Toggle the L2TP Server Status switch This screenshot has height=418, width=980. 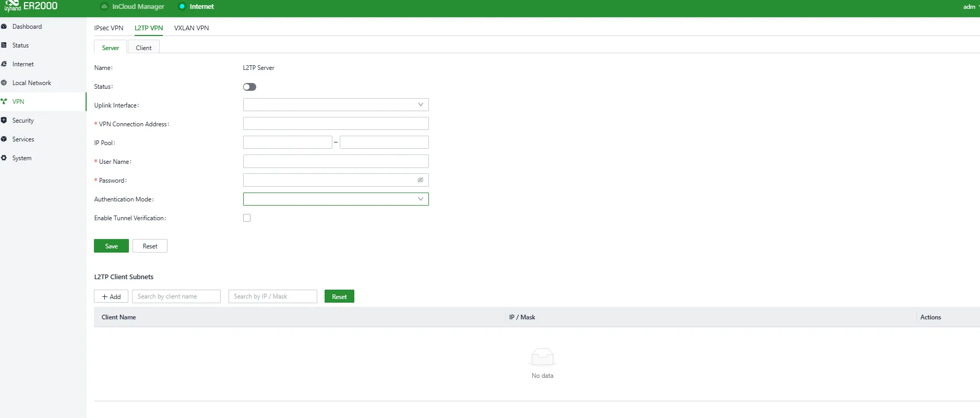click(249, 87)
